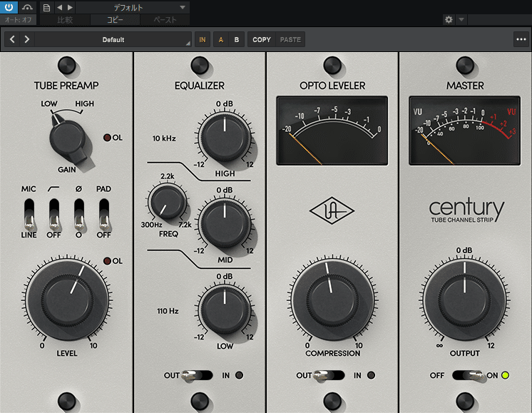Toggle the Opto Leveler OUT/IN switch
This screenshot has height=413, width=532.
329,375
